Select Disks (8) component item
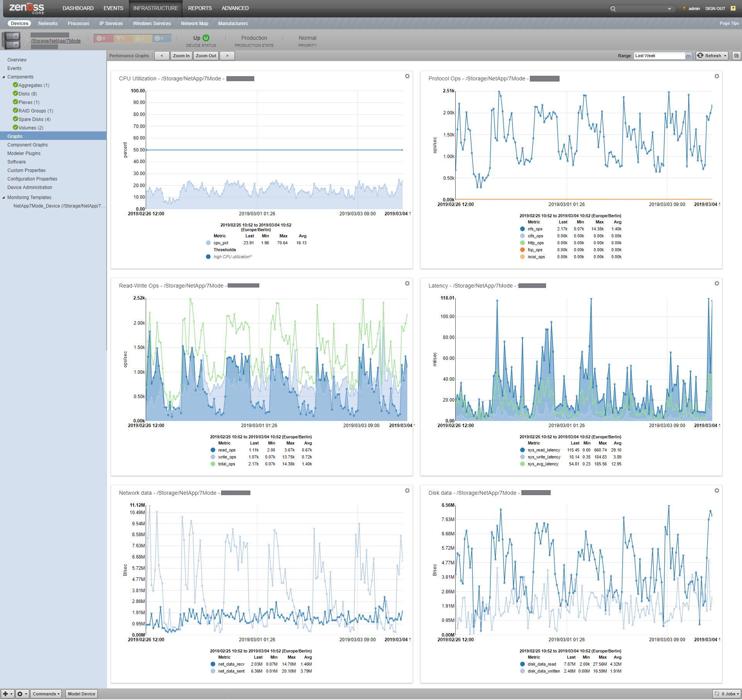Screen dimensions: 742x700 pyautogui.click(x=27, y=94)
